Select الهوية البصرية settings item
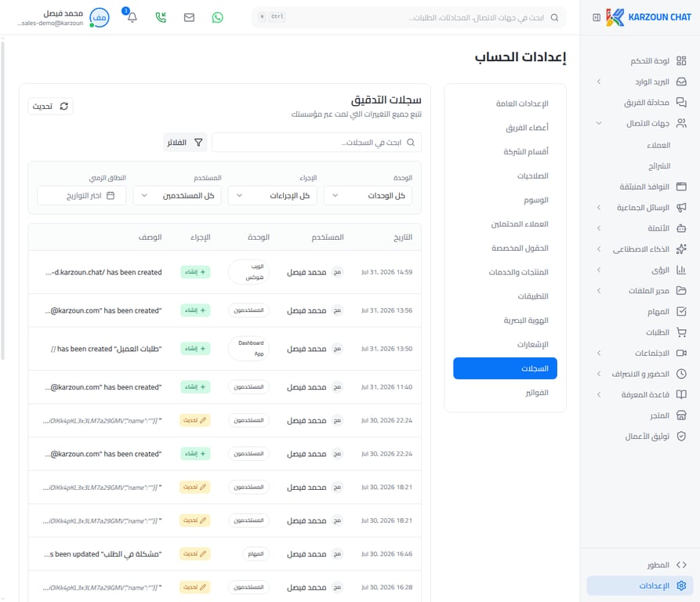Viewport: 700px width, 602px height. 505,321
